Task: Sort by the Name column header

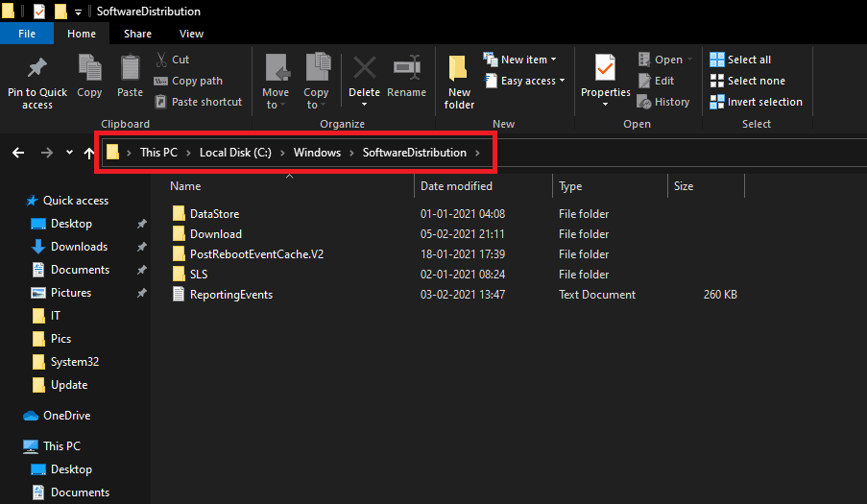Action: [185, 186]
